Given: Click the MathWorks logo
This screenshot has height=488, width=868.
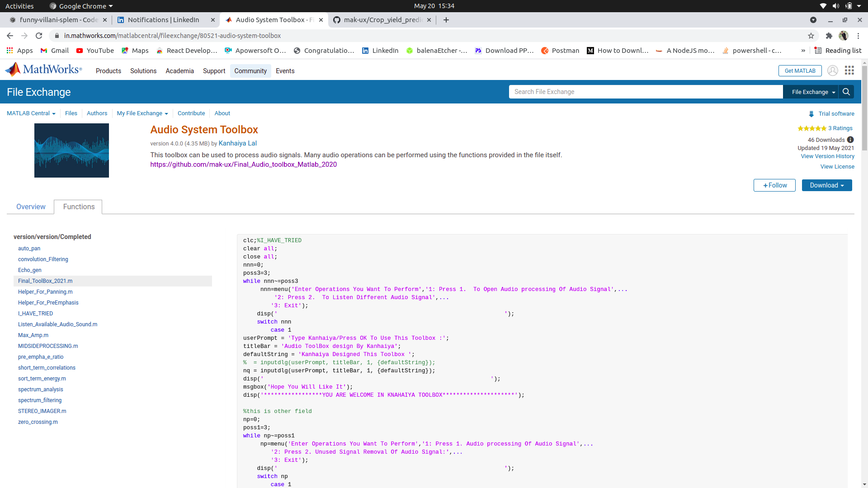Looking at the screenshot, I should click(x=43, y=70).
